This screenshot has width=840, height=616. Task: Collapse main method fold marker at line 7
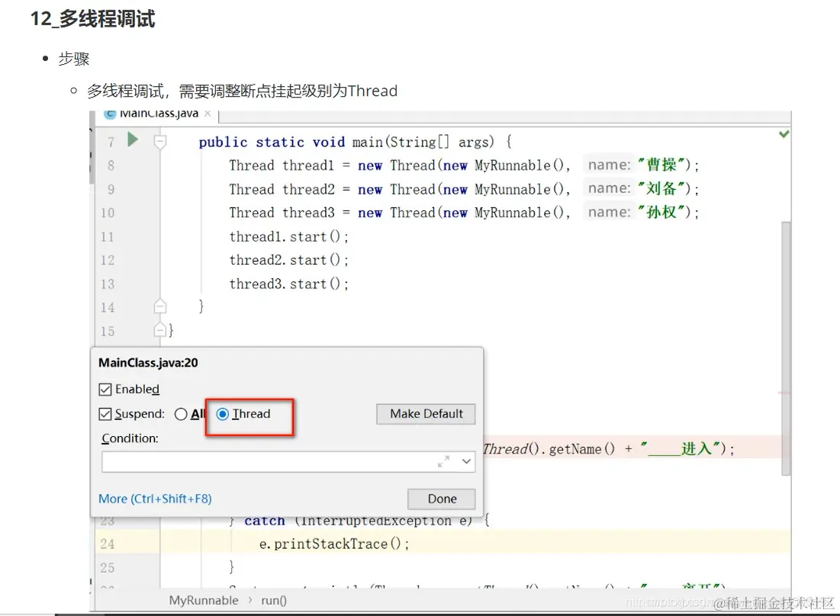click(x=159, y=142)
